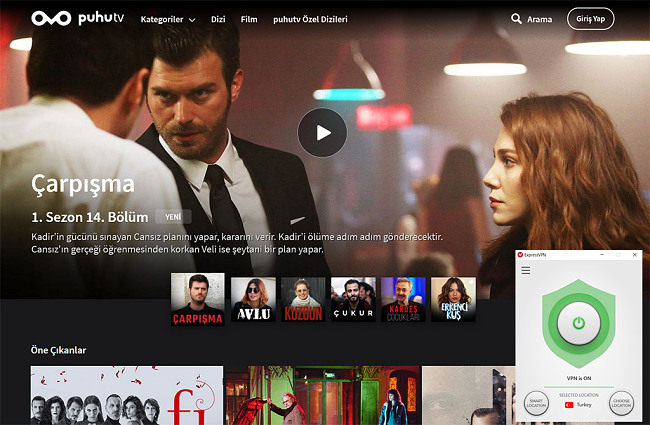Select the Kardeş Çocukları thumbnail

(x=403, y=299)
